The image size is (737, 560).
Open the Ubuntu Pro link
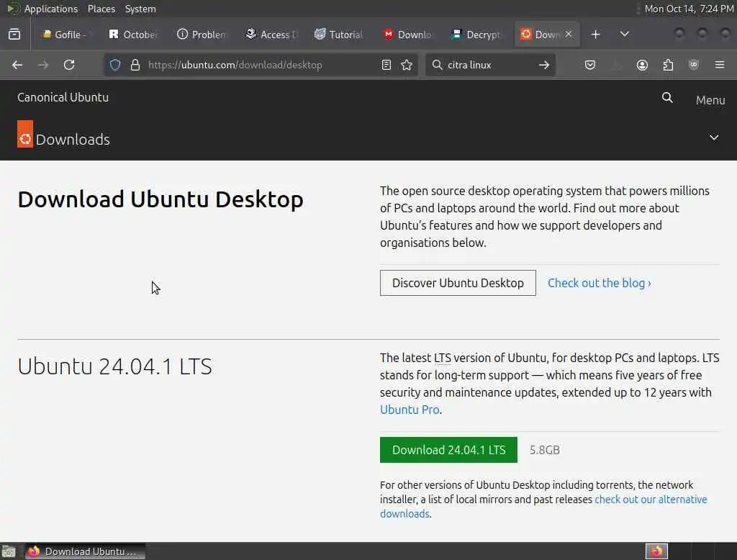pyautogui.click(x=410, y=410)
